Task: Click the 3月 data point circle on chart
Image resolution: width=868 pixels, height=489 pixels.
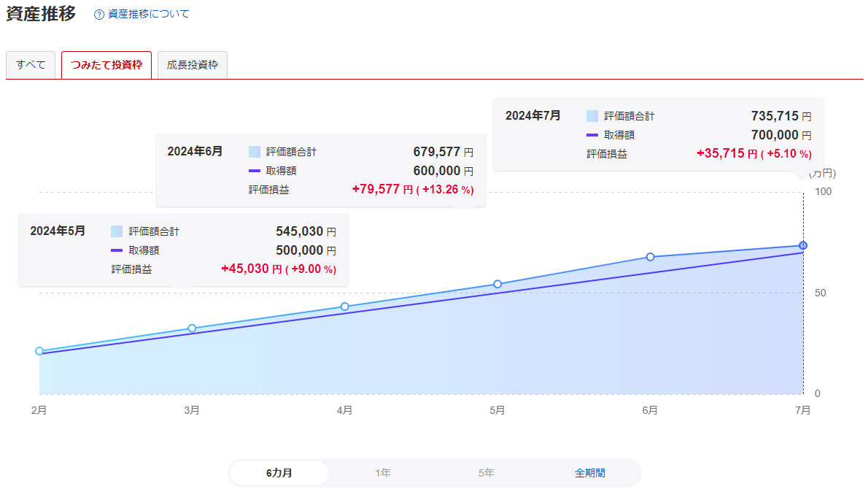Action: pos(192,328)
